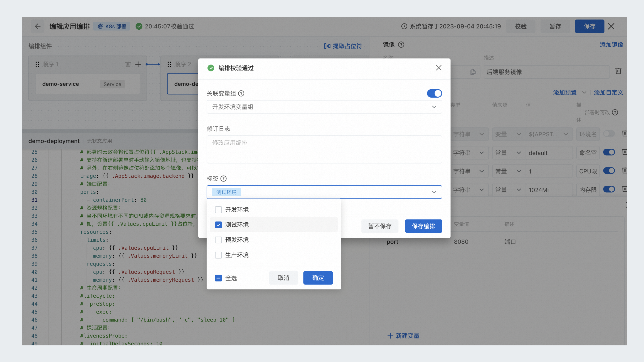Click the 新建变量 link
This screenshot has height=362, width=644.
coord(407,336)
